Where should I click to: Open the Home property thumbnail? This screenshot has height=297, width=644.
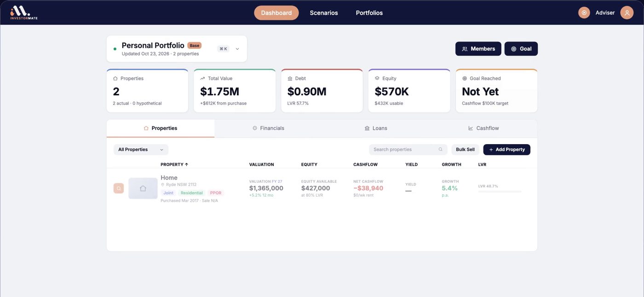coord(143,188)
